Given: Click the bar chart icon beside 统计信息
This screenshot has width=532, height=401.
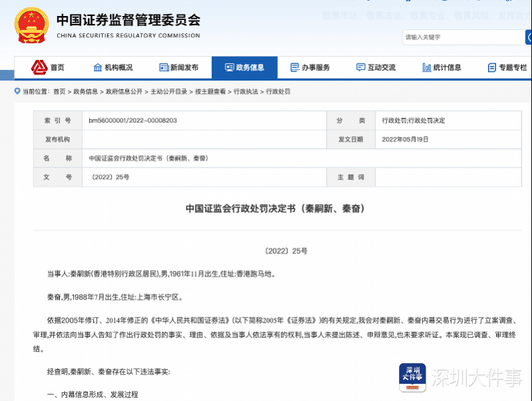Looking at the screenshot, I should tap(426, 68).
